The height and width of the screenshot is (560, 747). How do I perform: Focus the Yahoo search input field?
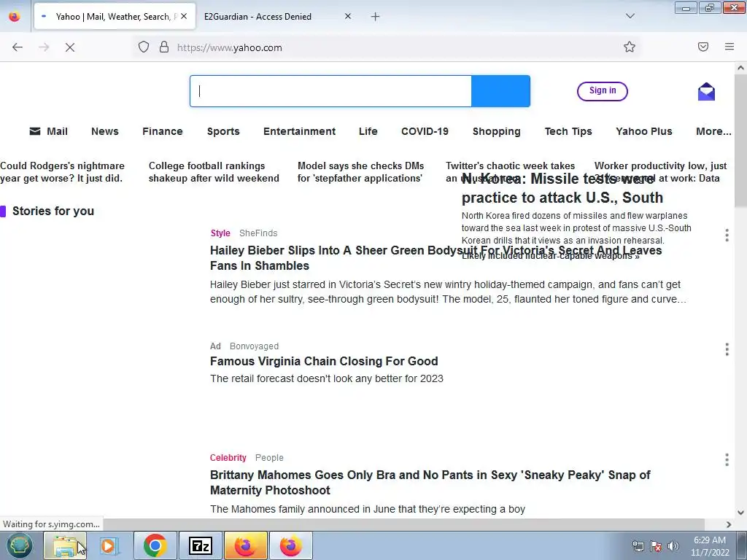(330, 91)
